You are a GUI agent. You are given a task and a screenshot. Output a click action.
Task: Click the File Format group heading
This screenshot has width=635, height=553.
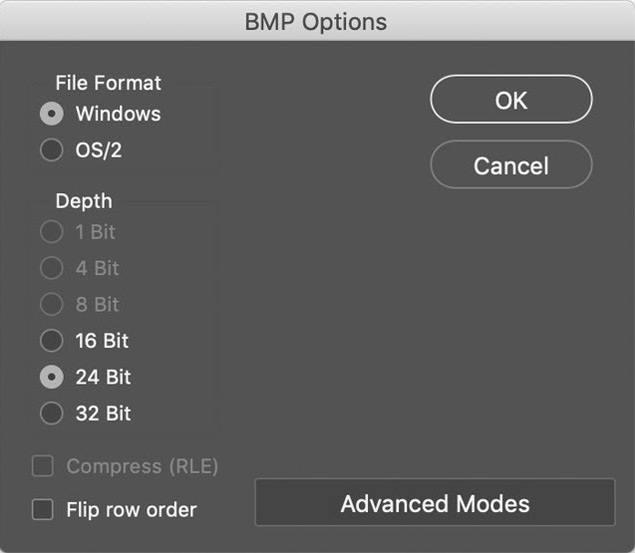click(x=108, y=83)
